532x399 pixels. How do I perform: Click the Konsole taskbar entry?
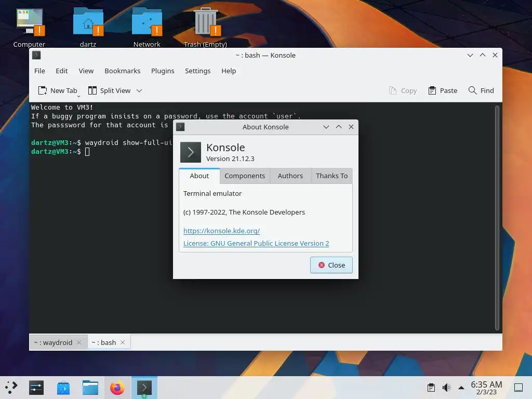(x=144, y=388)
